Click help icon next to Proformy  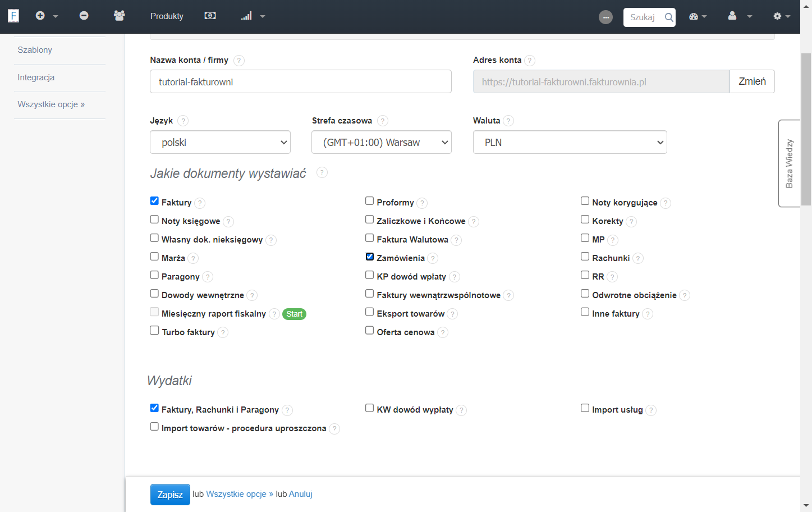click(422, 203)
